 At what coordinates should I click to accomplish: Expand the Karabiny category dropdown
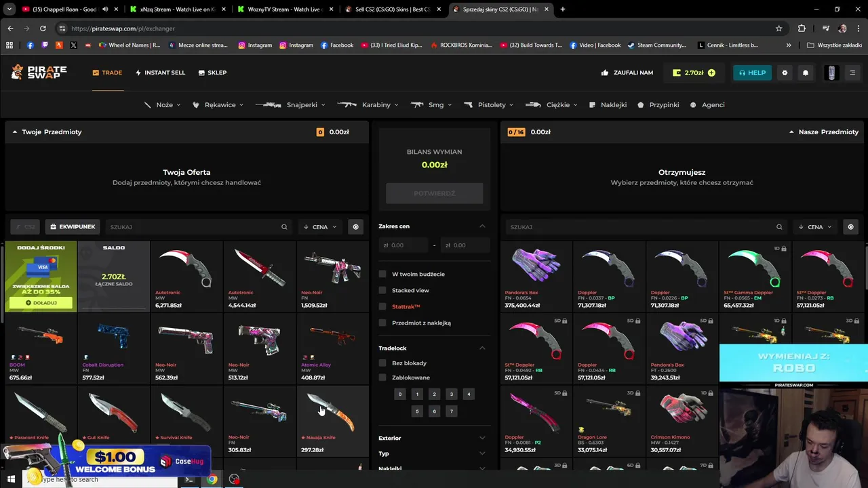(x=368, y=105)
